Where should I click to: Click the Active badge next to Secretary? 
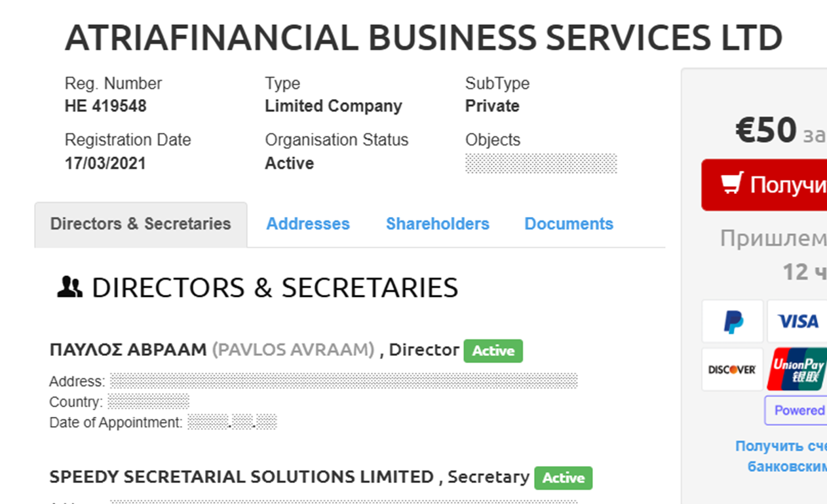[563, 478]
